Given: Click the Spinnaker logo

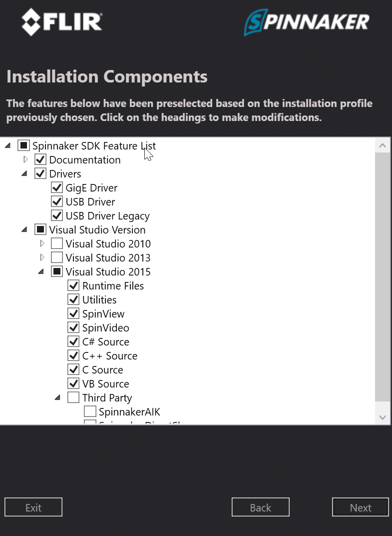Looking at the screenshot, I should tap(306, 22).
